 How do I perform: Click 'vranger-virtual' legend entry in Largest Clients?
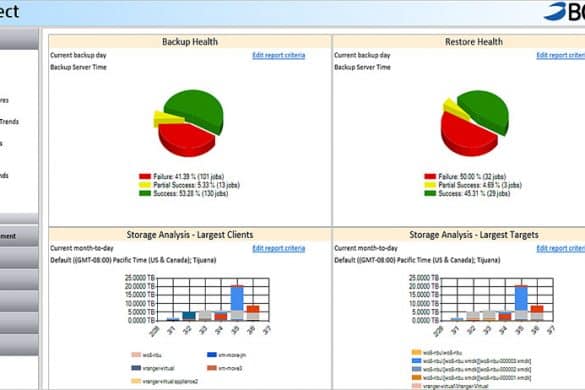click(153, 368)
